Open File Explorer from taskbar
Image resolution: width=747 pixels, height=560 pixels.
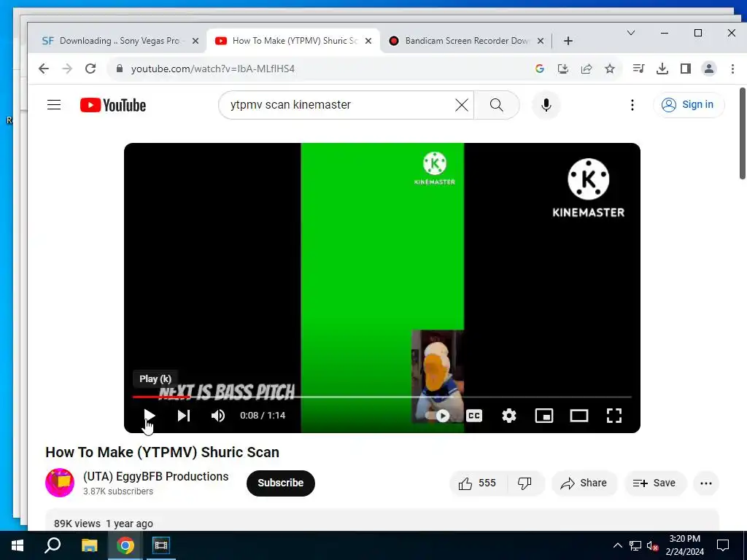(89, 545)
